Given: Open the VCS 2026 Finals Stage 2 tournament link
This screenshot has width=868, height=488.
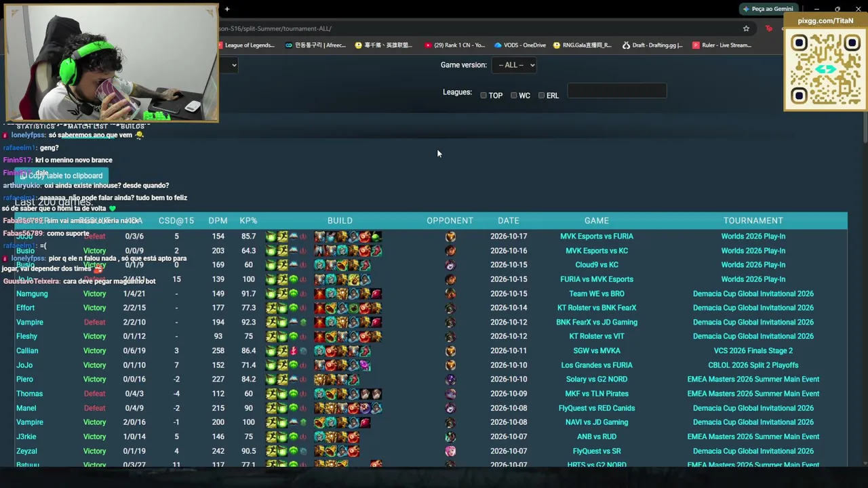Looking at the screenshot, I should coord(753,351).
